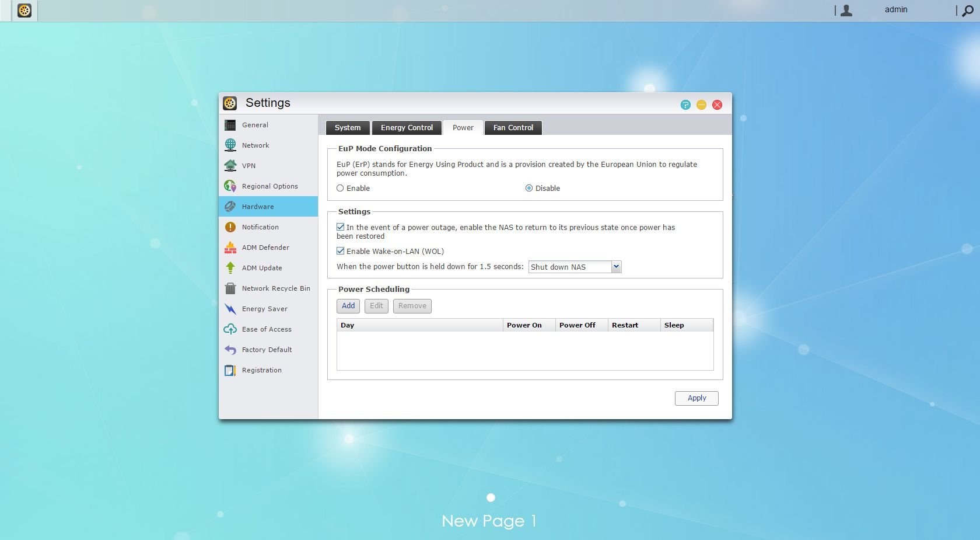Switch to the Energy Control tab
This screenshot has width=980, height=540.
407,128
